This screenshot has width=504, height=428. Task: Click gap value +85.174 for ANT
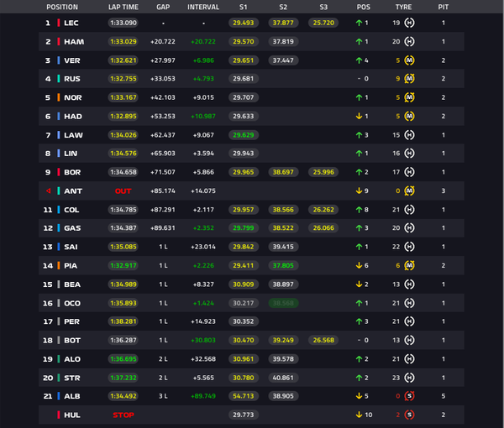(163, 191)
